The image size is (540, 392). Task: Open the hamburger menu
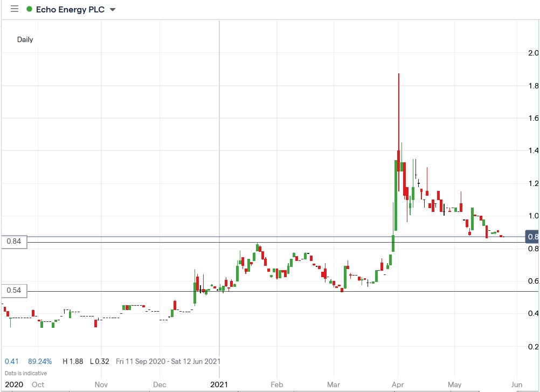[x=15, y=9]
